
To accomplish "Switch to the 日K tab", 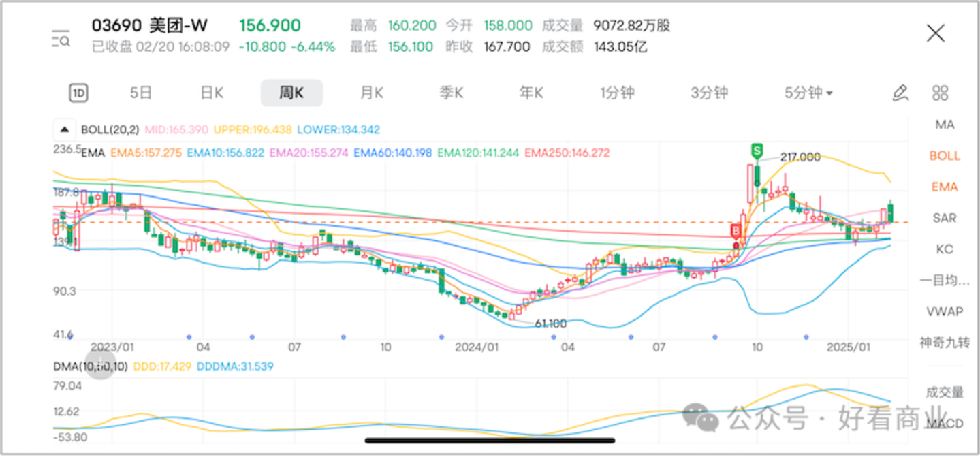I will coord(212,93).
